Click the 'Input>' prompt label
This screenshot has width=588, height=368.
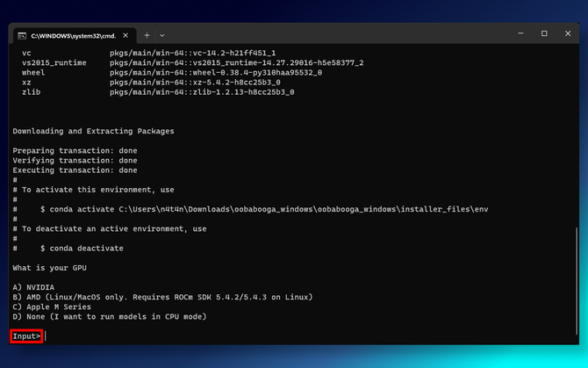click(x=26, y=336)
